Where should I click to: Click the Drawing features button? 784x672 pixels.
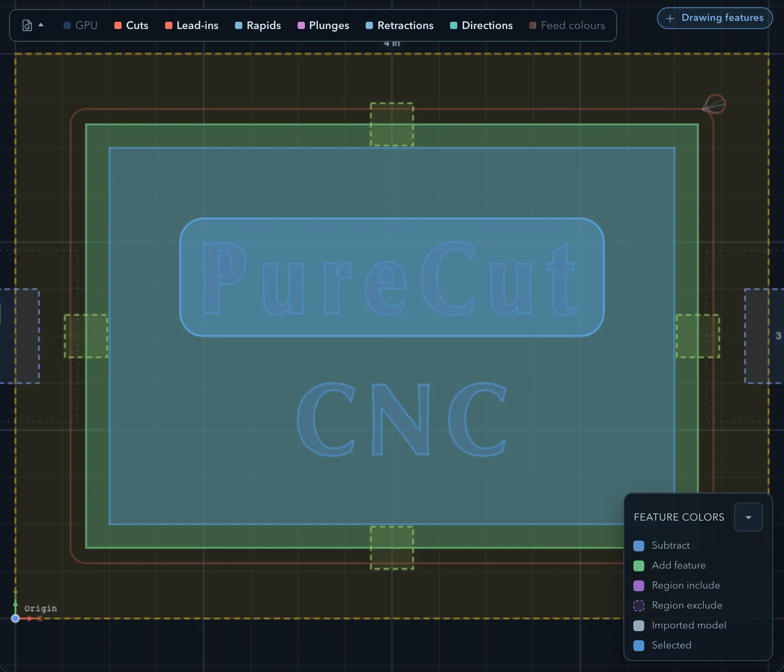point(715,18)
